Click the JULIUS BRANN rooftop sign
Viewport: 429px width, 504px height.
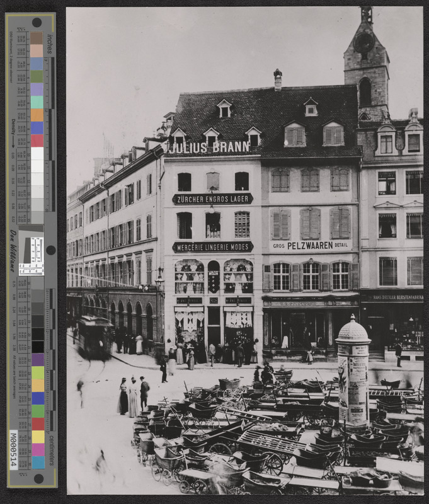[x=209, y=147]
